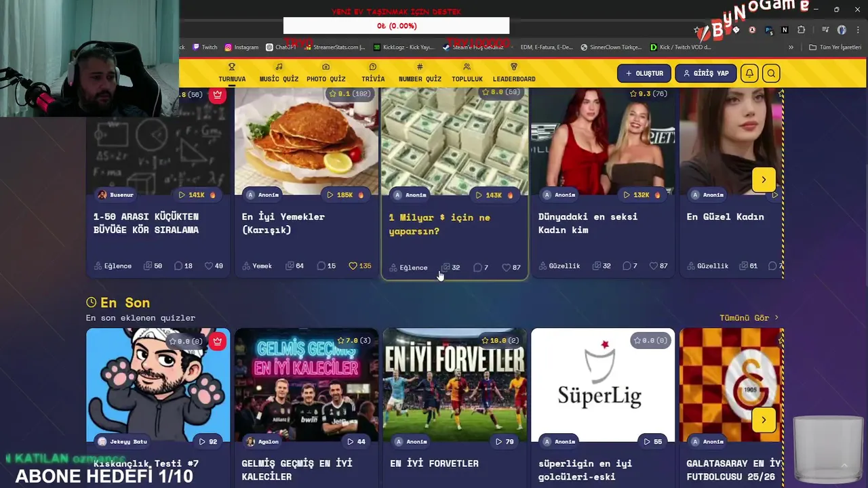Click the 9.1 (102) rating badge
This screenshot has width=868, height=488.
(350, 94)
